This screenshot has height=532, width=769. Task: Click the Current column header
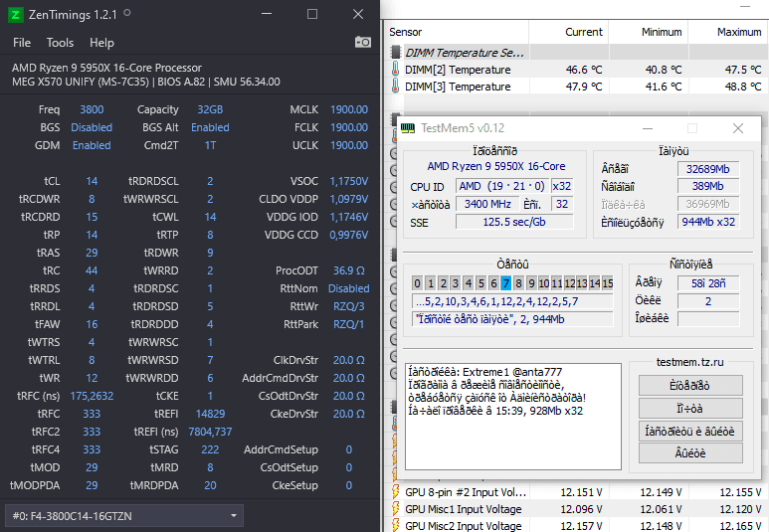click(x=569, y=33)
